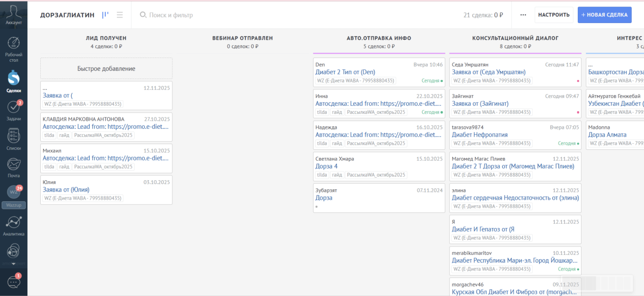
Task: Click the Быстрое добавление quick-add box
Action: pos(106,68)
